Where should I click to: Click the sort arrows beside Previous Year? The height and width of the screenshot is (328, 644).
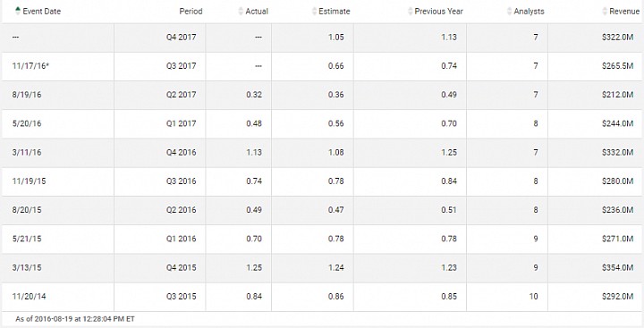(x=411, y=12)
